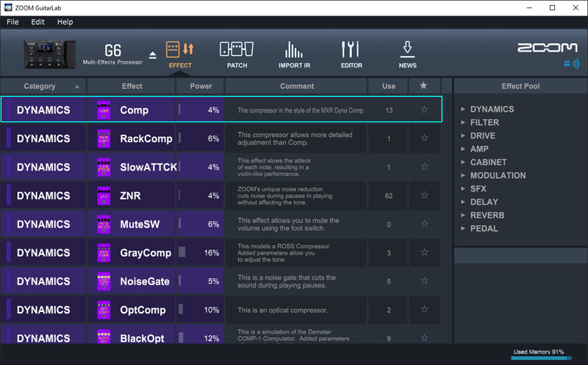Viewport: 588px width, 365px height.
Task: Expand the MODULATION category tree item
Action: click(498, 175)
